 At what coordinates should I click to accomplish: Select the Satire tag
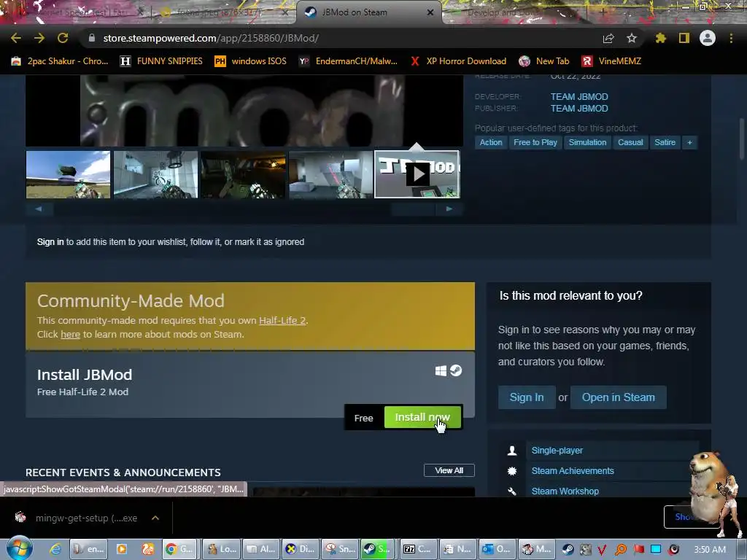point(665,142)
